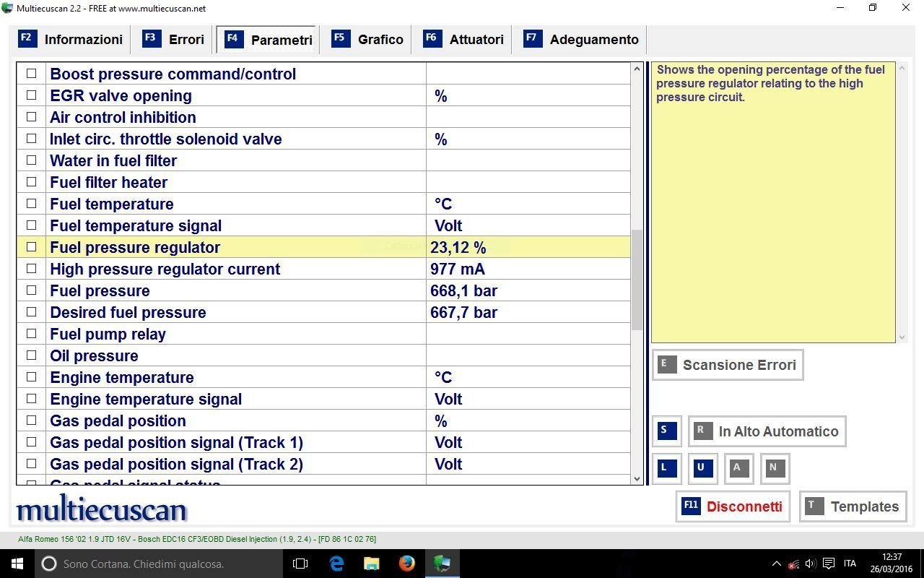Open Task View in the taskbar

tap(300, 564)
